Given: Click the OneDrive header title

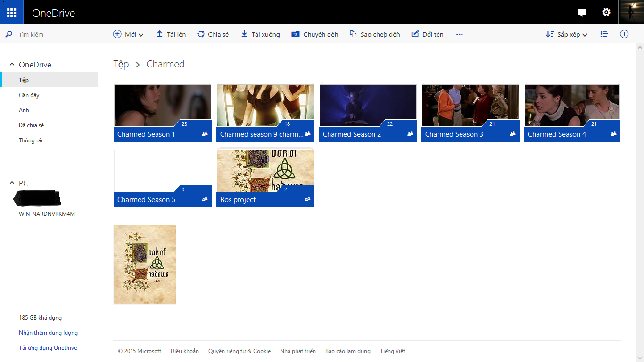Looking at the screenshot, I should coord(53,13).
